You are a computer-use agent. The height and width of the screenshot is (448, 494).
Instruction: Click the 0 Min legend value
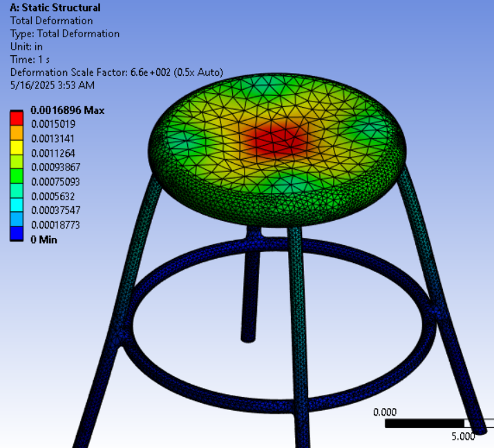point(44,240)
